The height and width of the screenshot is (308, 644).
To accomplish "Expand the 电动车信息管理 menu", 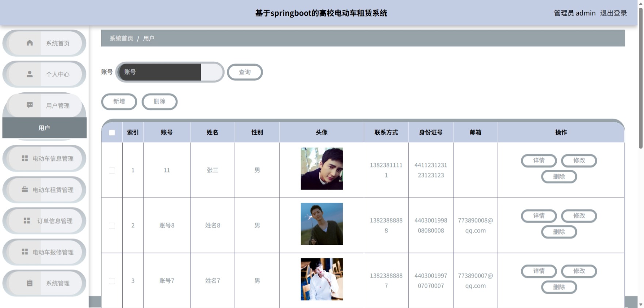I will pyautogui.click(x=44, y=158).
